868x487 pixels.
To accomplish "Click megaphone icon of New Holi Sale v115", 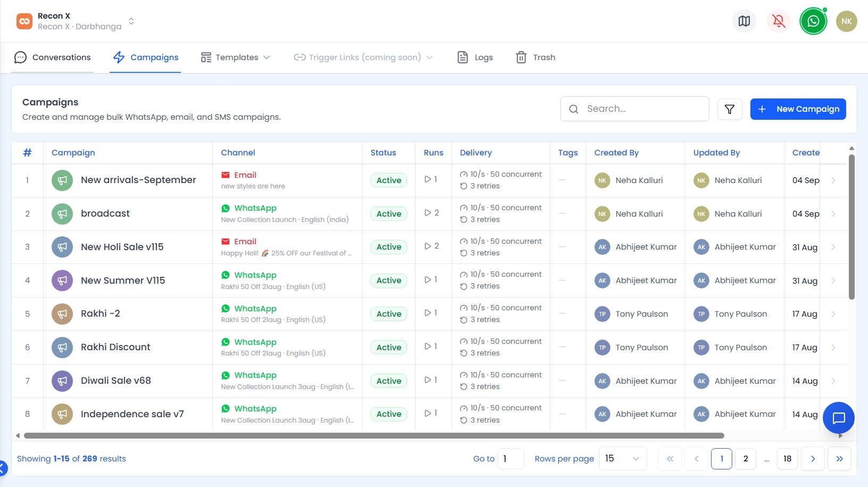I will (62, 247).
